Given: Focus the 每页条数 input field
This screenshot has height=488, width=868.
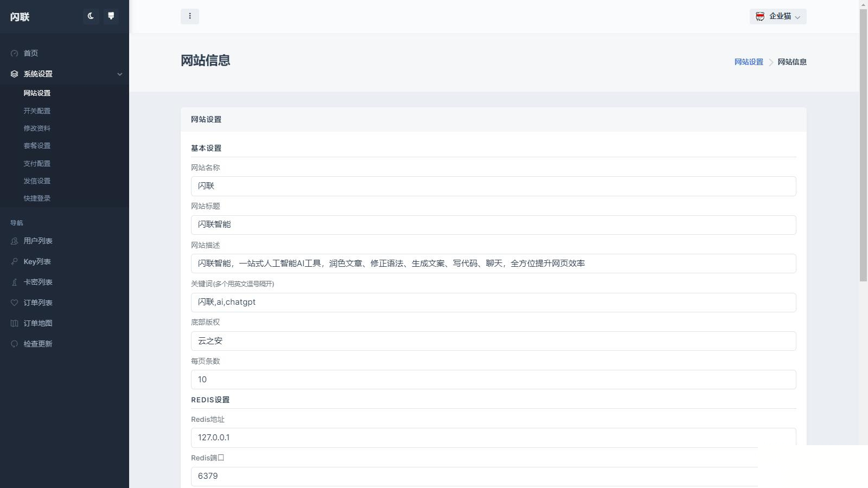Looking at the screenshot, I should 494,380.
